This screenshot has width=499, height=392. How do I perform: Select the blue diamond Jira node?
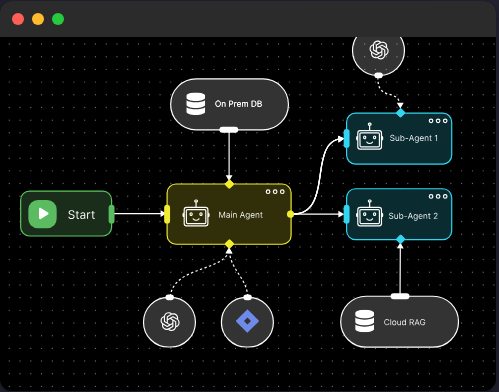[247, 322]
